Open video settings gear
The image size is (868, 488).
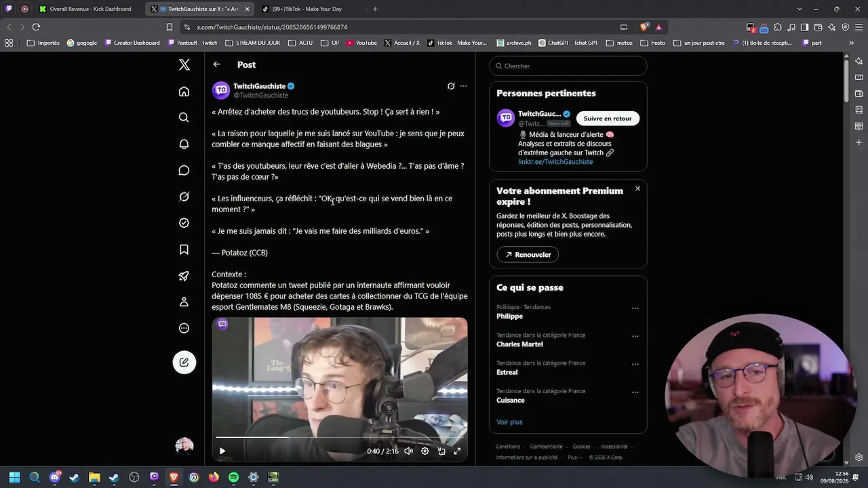(x=425, y=451)
